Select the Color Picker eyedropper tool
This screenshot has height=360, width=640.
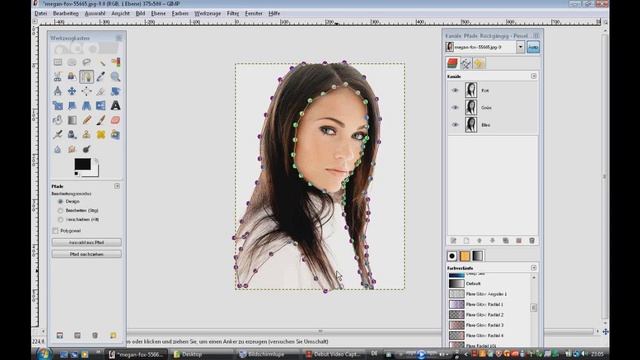click(101, 77)
